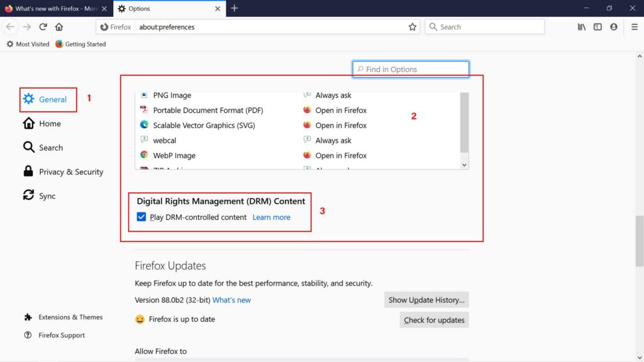Toggle Play DRM-controlled content checkbox
Viewport: 644px width, 362px height.
pyautogui.click(x=142, y=217)
